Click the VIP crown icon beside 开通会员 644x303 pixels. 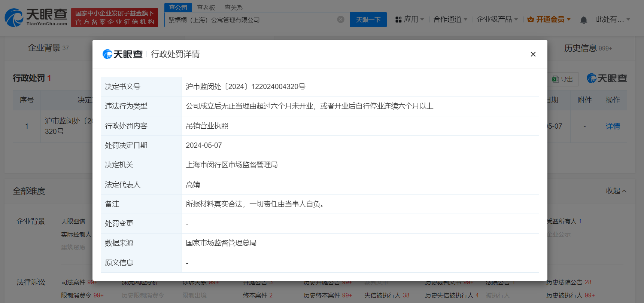[x=531, y=19]
